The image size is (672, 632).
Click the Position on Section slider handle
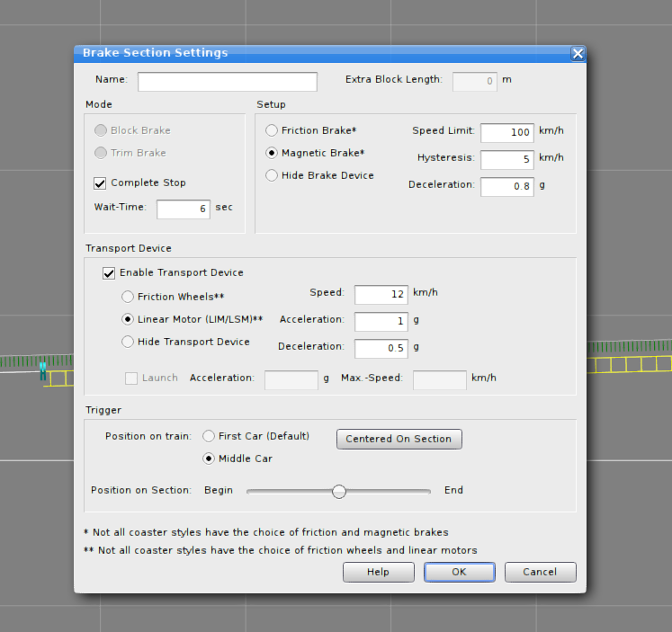[x=339, y=491]
